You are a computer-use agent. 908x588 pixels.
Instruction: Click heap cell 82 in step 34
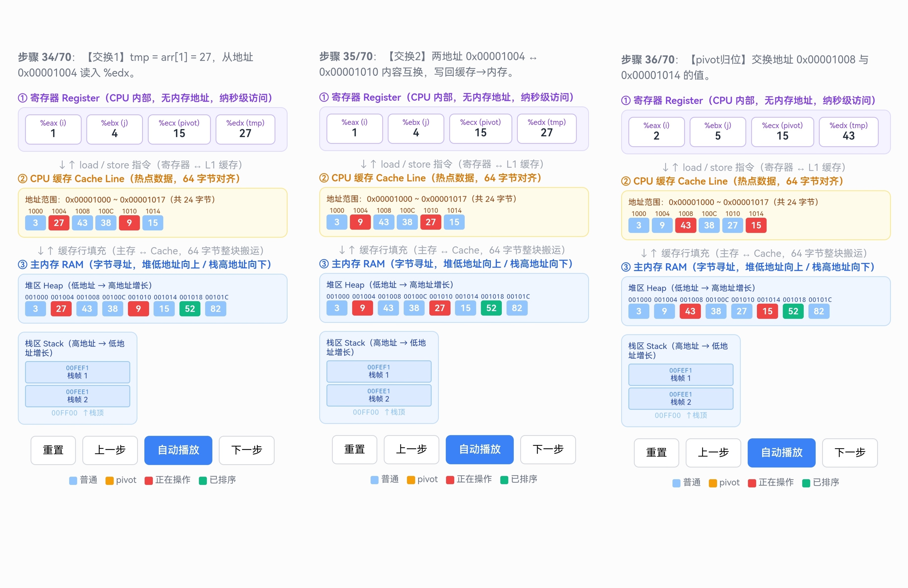pyautogui.click(x=215, y=309)
